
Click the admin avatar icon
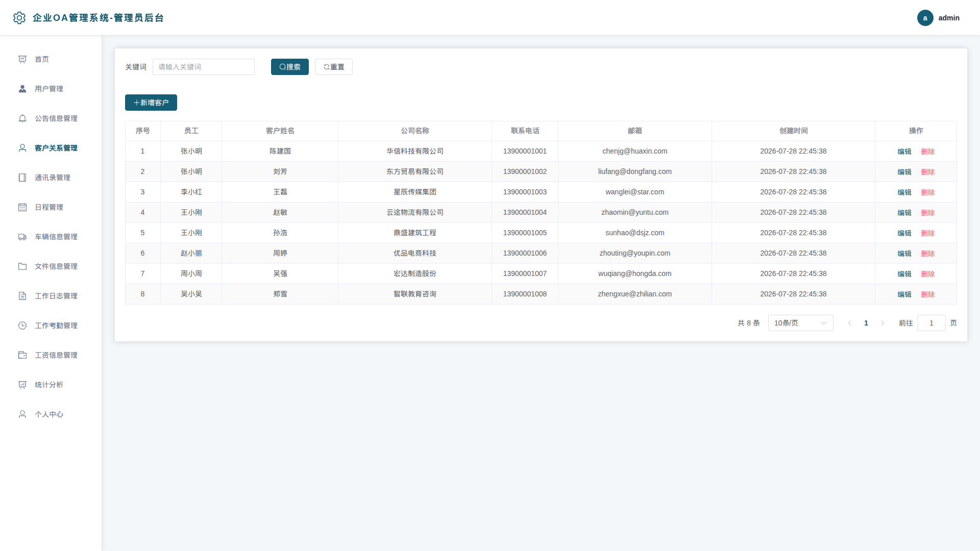(925, 18)
